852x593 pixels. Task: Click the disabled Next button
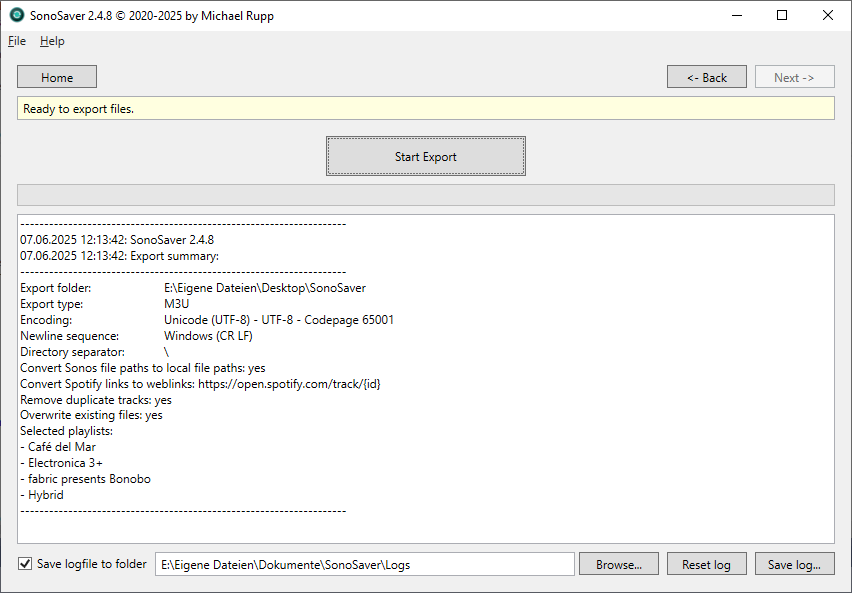794,76
